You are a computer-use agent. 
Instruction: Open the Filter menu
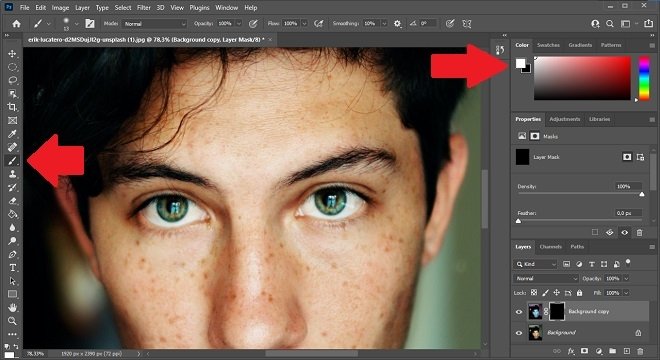click(144, 8)
